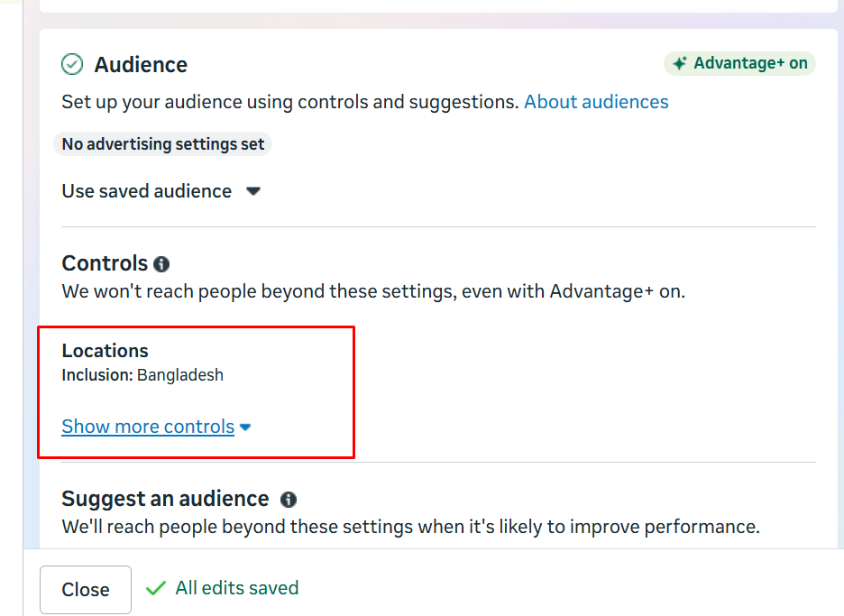Open the About audiences link

[x=596, y=102]
